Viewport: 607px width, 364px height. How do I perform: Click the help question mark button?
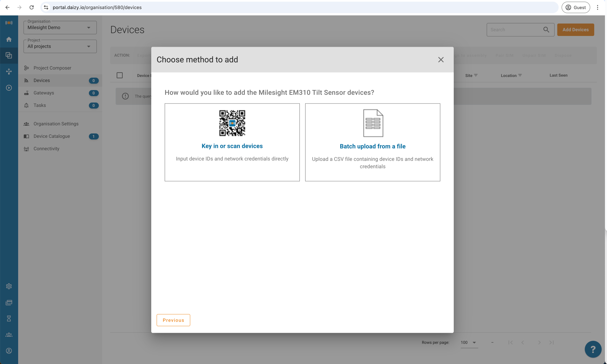pyautogui.click(x=593, y=350)
